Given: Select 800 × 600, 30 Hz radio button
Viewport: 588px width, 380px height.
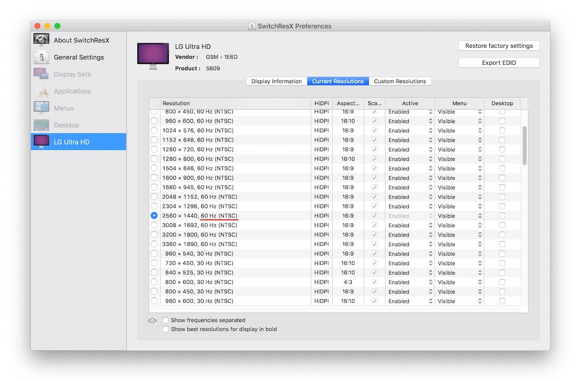Looking at the screenshot, I should (154, 282).
